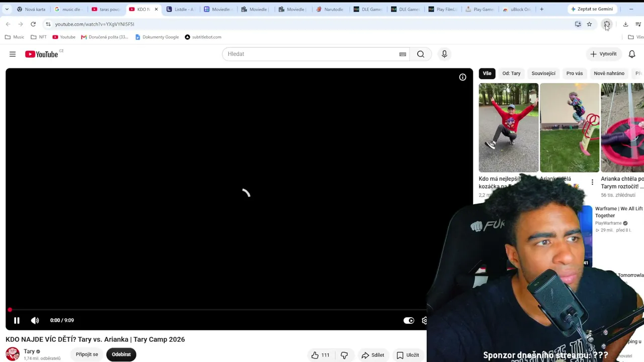Image resolution: width=644 pixels, height=362 pixels.
Task: Start voice search with microphone
Action: coord(444,54)
